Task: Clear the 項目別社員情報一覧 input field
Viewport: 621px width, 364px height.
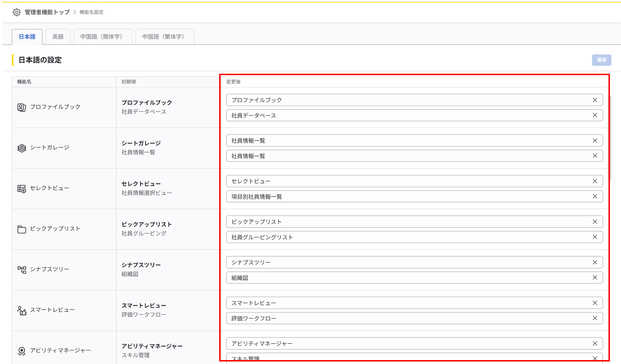Action: (595, 196)
